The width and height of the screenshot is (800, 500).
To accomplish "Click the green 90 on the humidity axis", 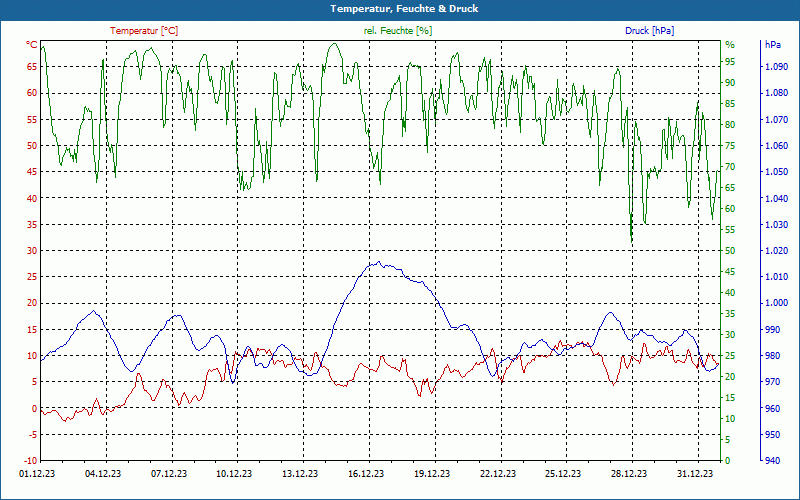I will 730,83.
